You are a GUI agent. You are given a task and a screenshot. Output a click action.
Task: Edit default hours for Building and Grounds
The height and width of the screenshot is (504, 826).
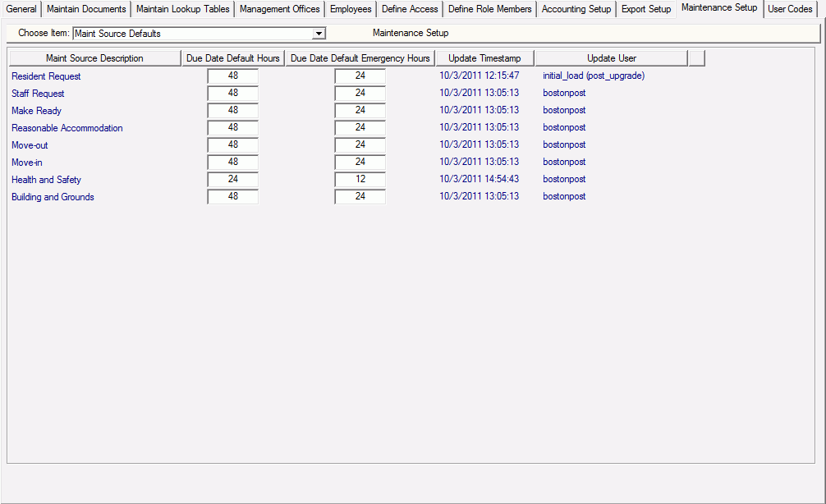click(233, 196)
